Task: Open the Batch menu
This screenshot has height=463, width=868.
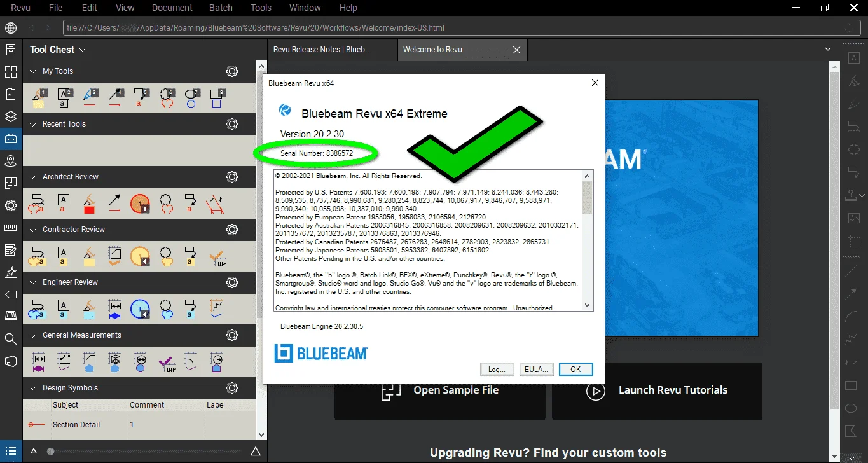Action: point(221,8)
